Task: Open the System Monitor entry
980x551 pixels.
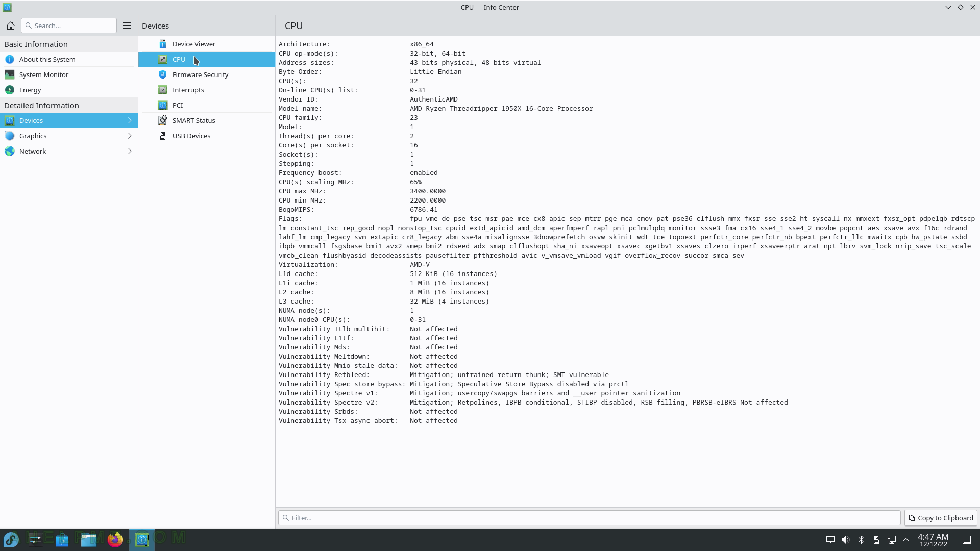Action: pyautogui.click(x=69, y=74)
